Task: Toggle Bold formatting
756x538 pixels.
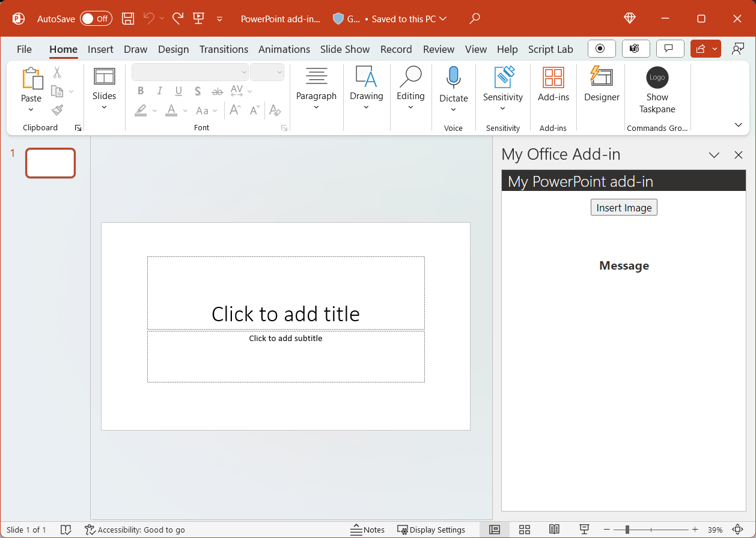Action: coord(140,91)
